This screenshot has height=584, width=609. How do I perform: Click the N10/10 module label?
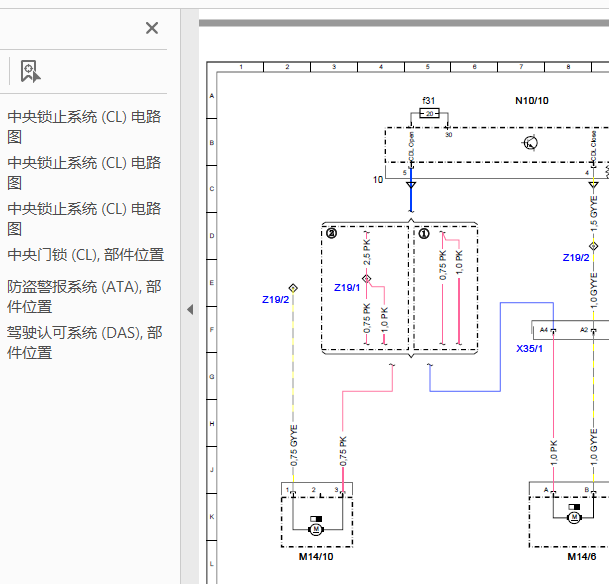(x=532, y=101)
